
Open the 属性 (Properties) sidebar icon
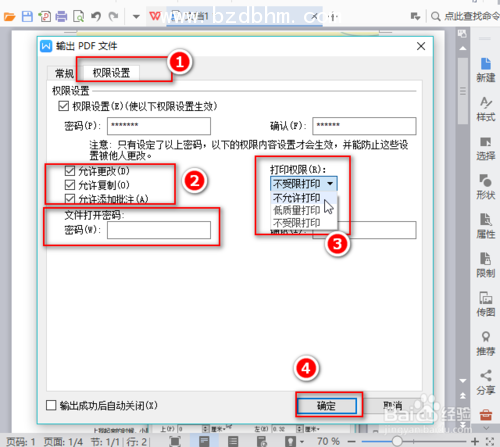click(486, 226)
